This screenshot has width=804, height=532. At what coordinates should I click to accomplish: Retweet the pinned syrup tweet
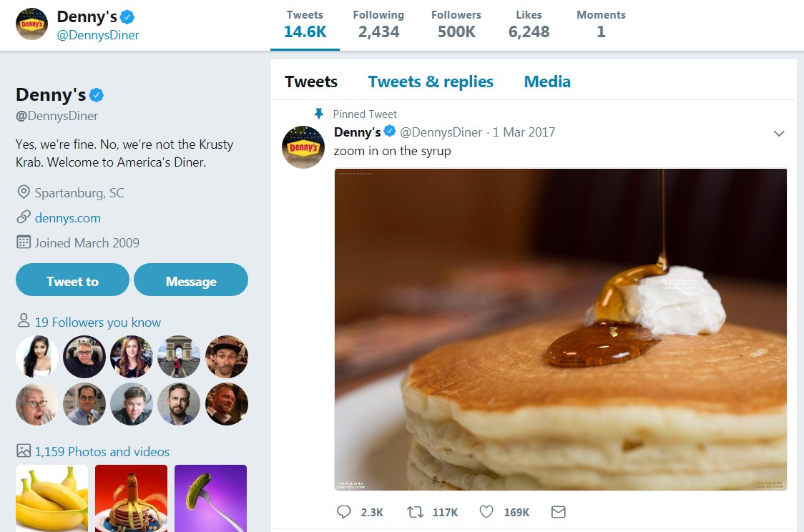coord(415,512)
